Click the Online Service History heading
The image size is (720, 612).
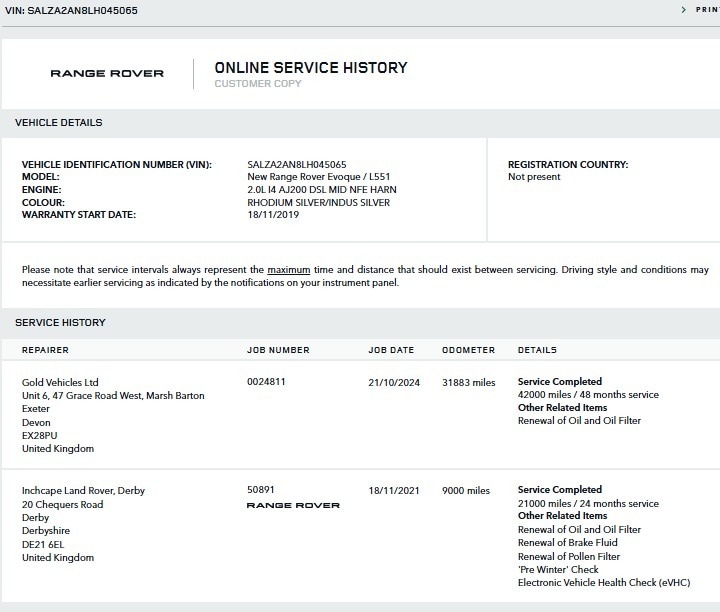[x=311, y=68]
